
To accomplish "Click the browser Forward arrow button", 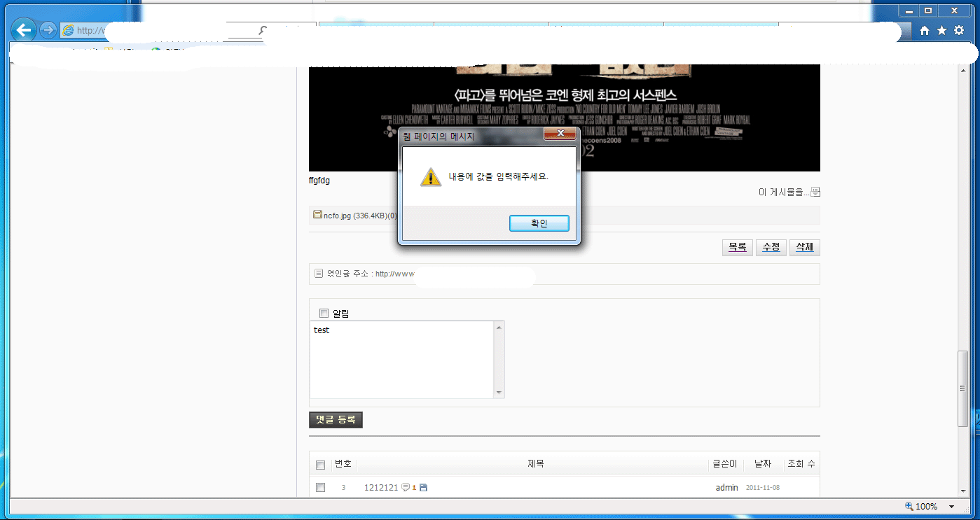I will (x=48, y=30).
